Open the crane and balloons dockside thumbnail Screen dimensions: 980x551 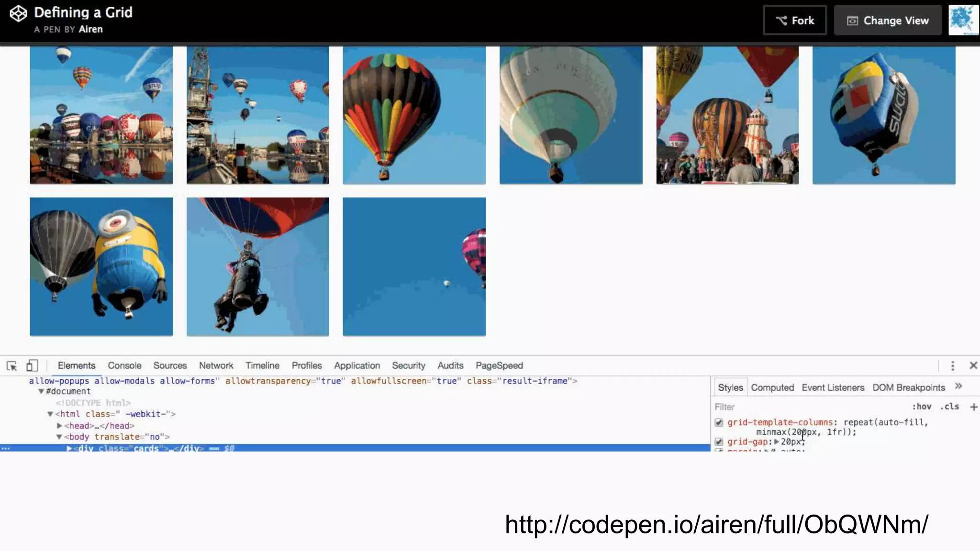(257, 115)
